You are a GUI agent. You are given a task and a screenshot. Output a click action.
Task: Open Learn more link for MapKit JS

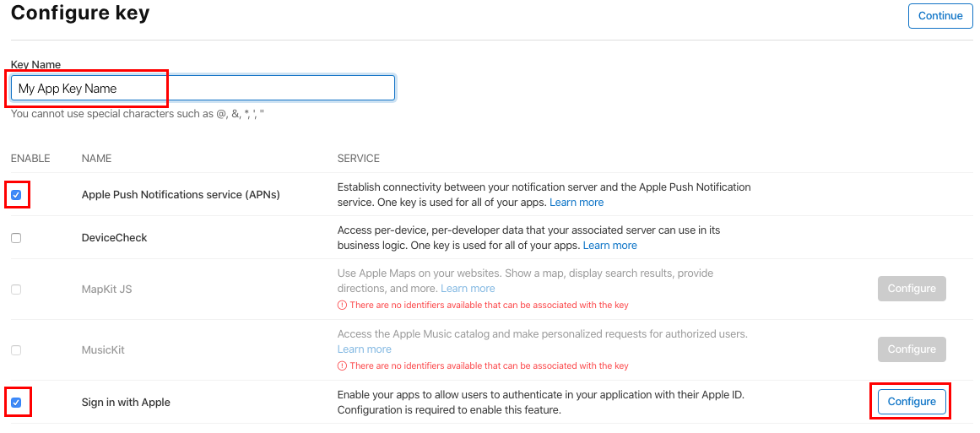coord(468,289)
